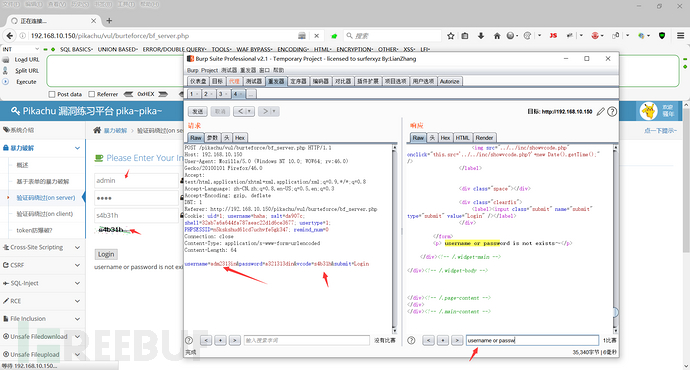Click the 点一下提示 hint link

(660, 131)
